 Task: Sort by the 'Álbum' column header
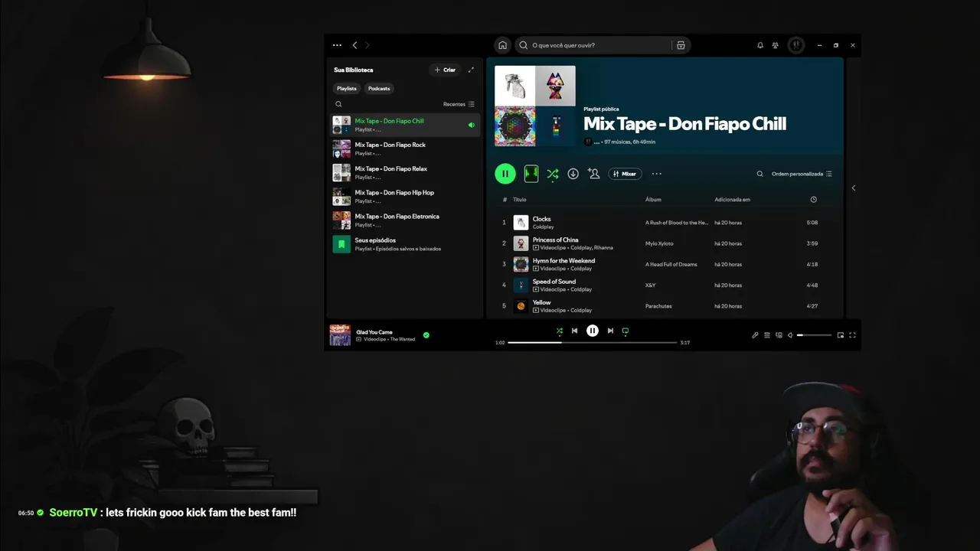tap(653, 200)
